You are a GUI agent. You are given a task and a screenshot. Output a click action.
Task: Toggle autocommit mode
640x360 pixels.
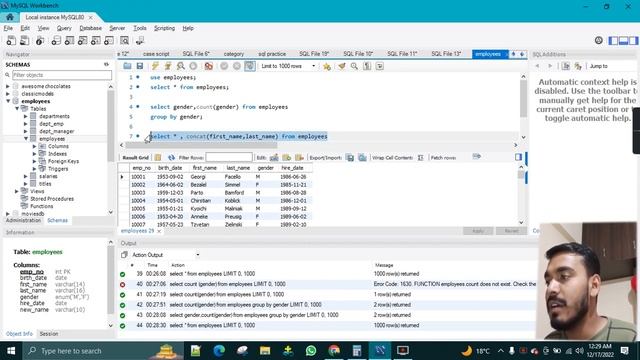tap(250, 66)
